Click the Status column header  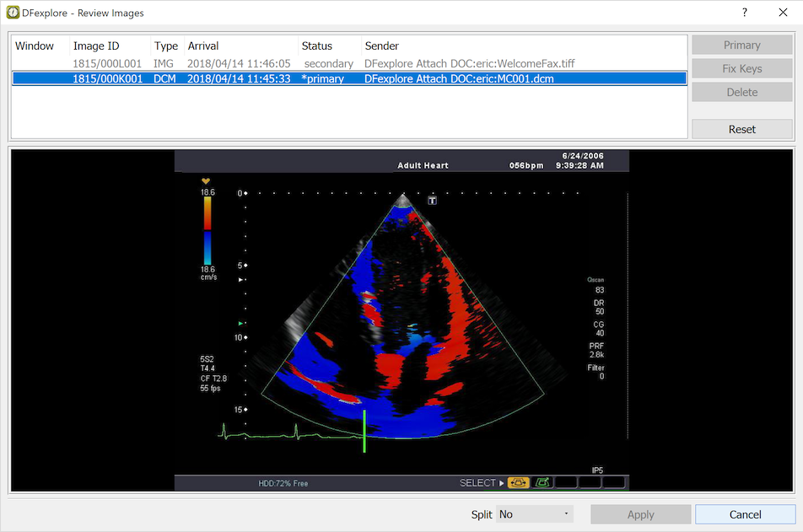317,46
